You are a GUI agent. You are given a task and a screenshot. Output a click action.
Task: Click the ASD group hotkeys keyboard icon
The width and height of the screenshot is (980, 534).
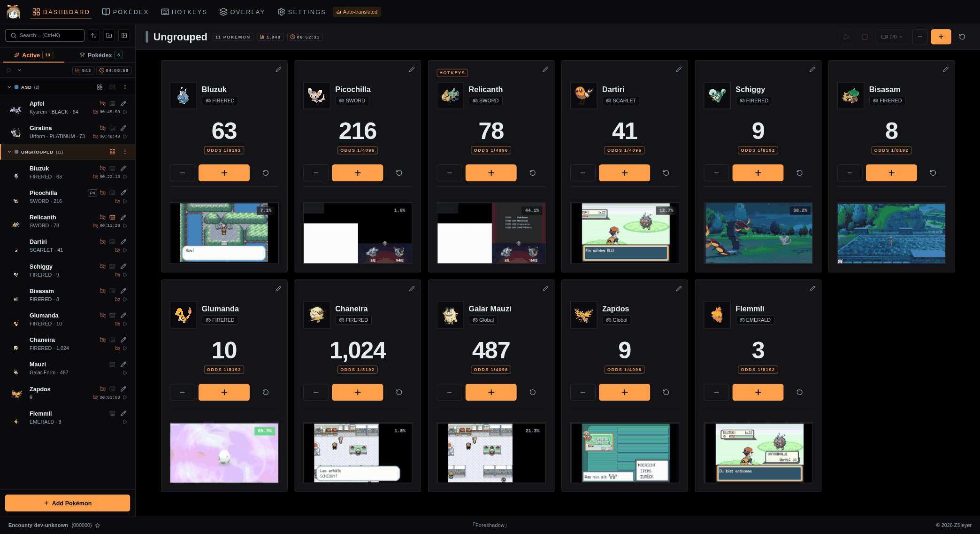click(112, 87)
